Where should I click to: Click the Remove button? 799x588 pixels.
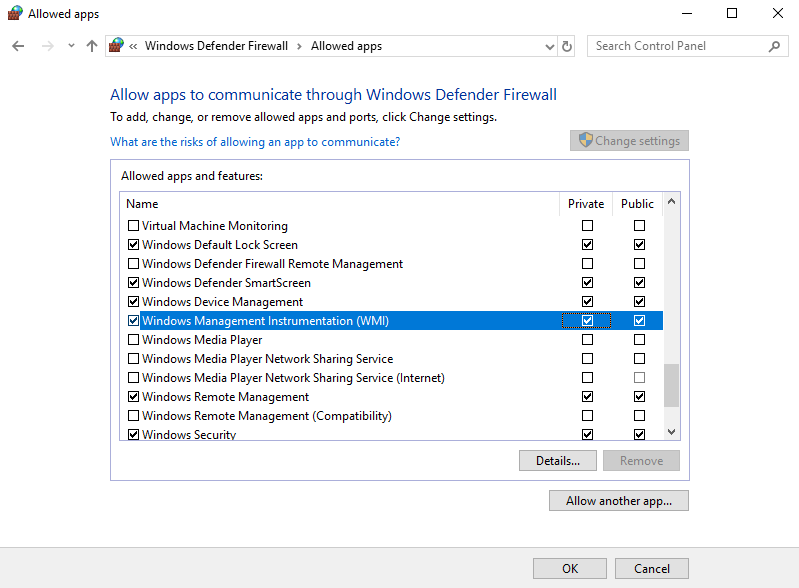click(641, 461)
